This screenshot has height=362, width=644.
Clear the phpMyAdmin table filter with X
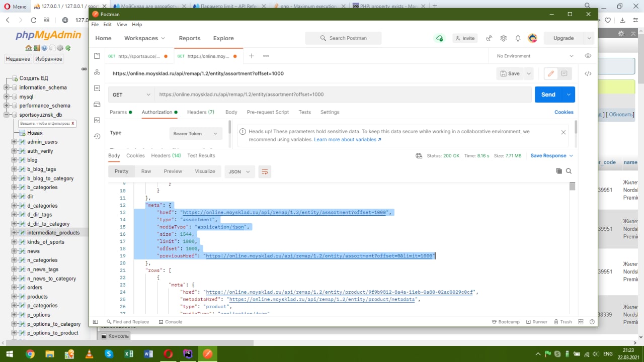tap(72, 123)
